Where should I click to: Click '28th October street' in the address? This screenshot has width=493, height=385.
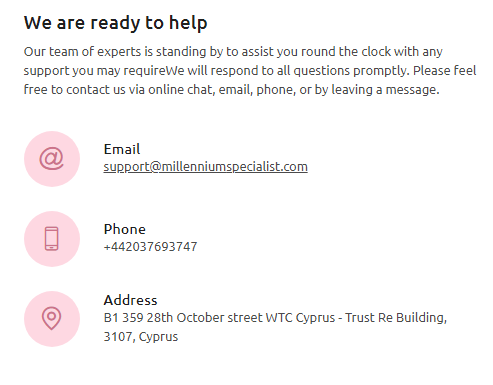pos(204,318)
